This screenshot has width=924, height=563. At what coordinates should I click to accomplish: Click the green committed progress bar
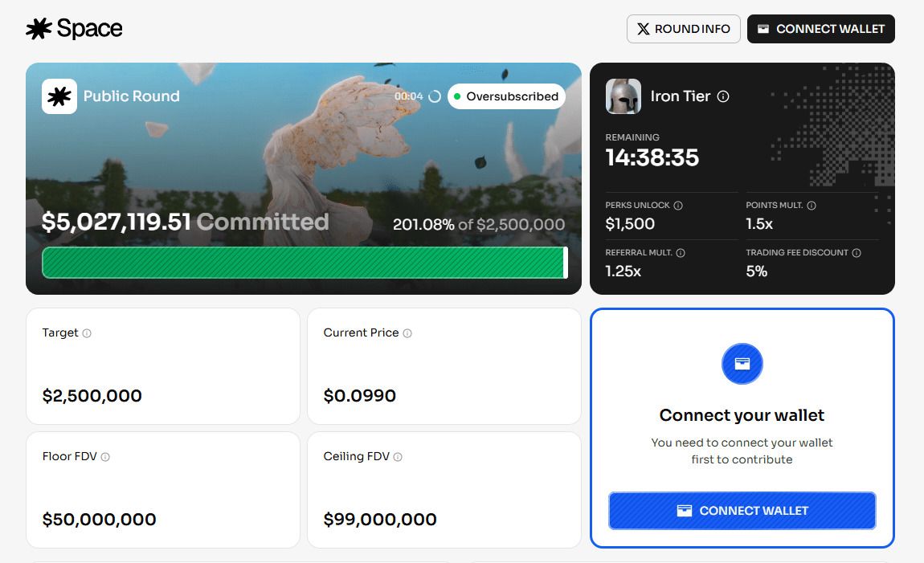[x=305, y=263]
